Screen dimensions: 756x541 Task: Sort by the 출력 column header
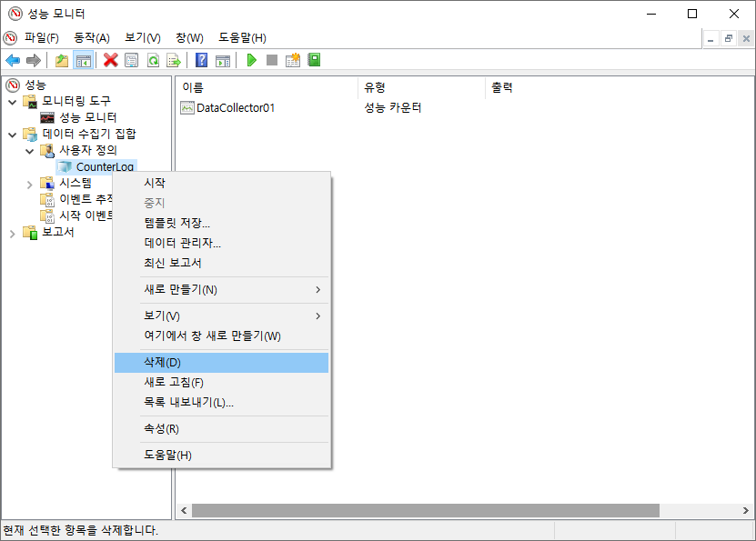coord(501,87)
